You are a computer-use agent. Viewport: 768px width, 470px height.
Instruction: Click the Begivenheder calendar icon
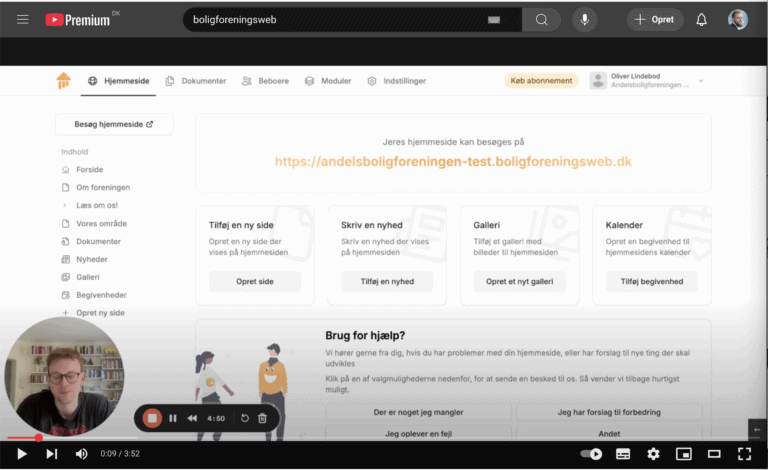tap(66, 295)
